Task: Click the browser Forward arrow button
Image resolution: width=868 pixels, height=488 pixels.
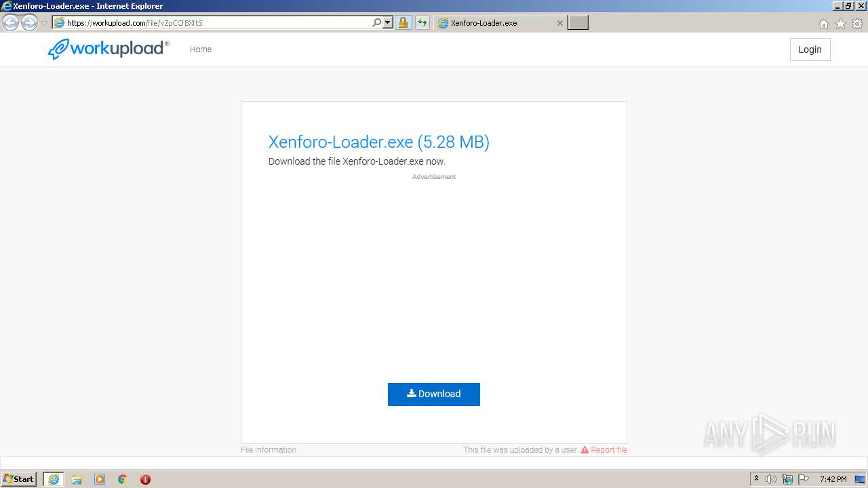Action: coord(29,23)
